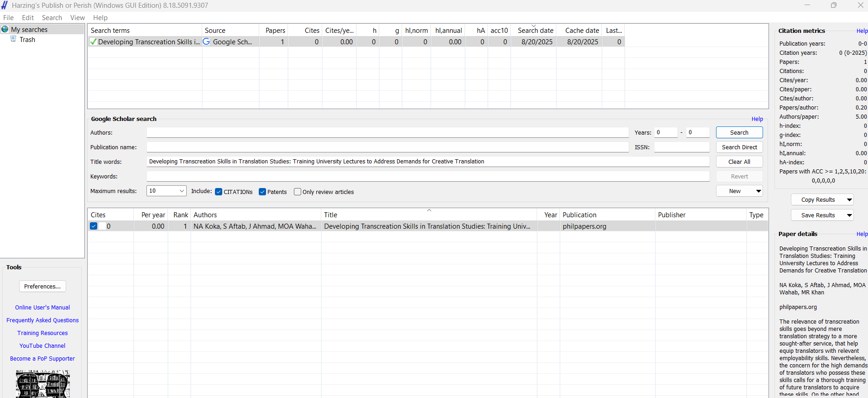This screenshot has width=868, height=398.
Task: Click the Save Results button
Action: coord(818,215)
